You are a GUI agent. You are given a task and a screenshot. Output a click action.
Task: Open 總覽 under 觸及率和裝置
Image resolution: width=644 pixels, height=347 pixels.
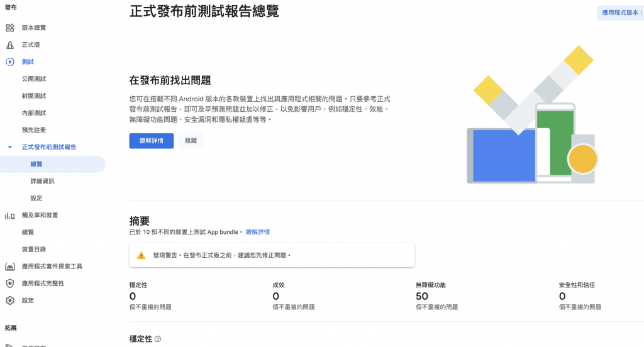click(x=28, y=233)
